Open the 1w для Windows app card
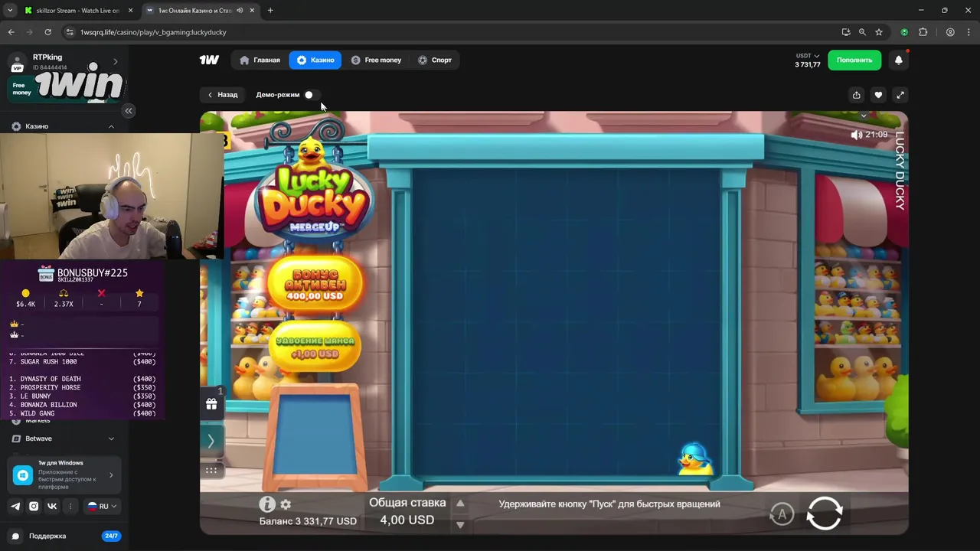The height and width of the screenshot is (551, 980). (x=64, y=474)
